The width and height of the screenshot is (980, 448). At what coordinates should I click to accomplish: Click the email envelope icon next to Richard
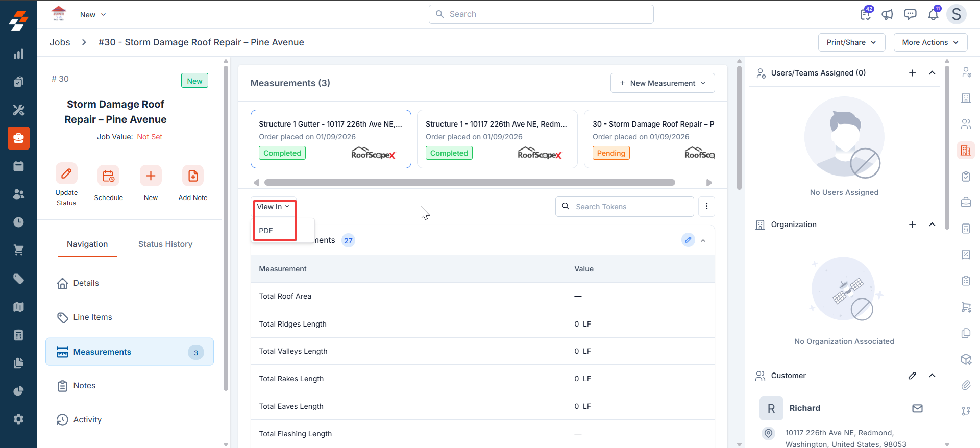coord(917,408)
